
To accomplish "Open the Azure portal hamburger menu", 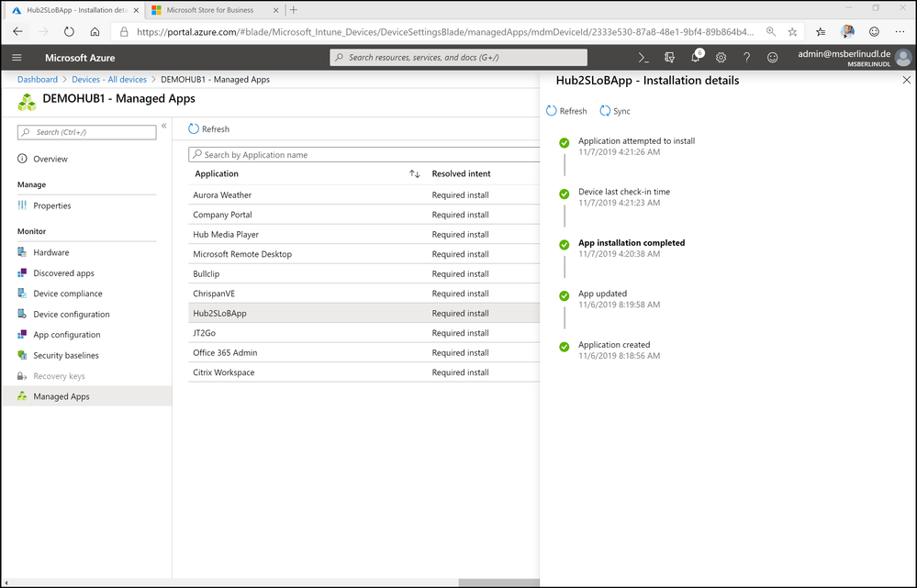I will pyautogui.click(x=17, y=57).
